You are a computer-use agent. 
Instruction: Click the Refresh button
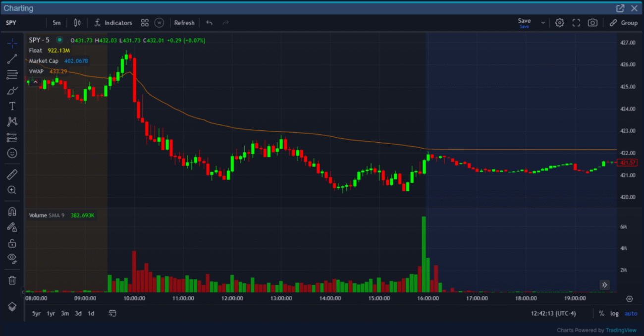pyautogui.click(x=184, y=23)
